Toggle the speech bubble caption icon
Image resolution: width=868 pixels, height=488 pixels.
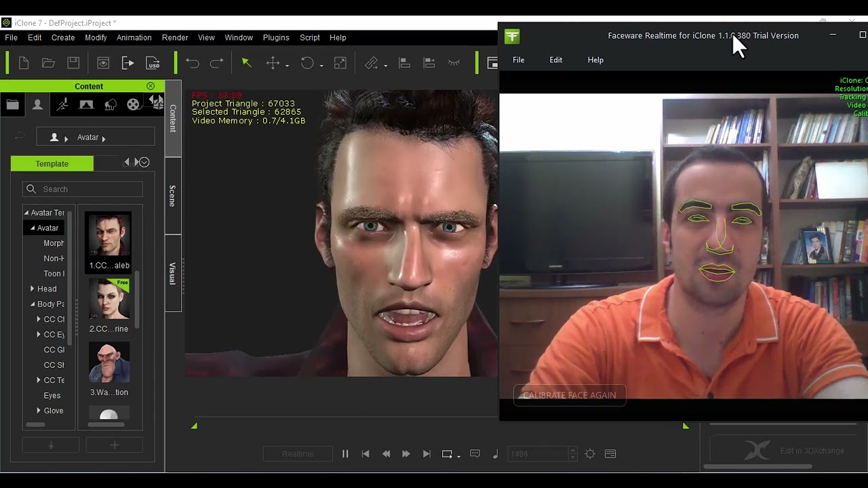475,454
